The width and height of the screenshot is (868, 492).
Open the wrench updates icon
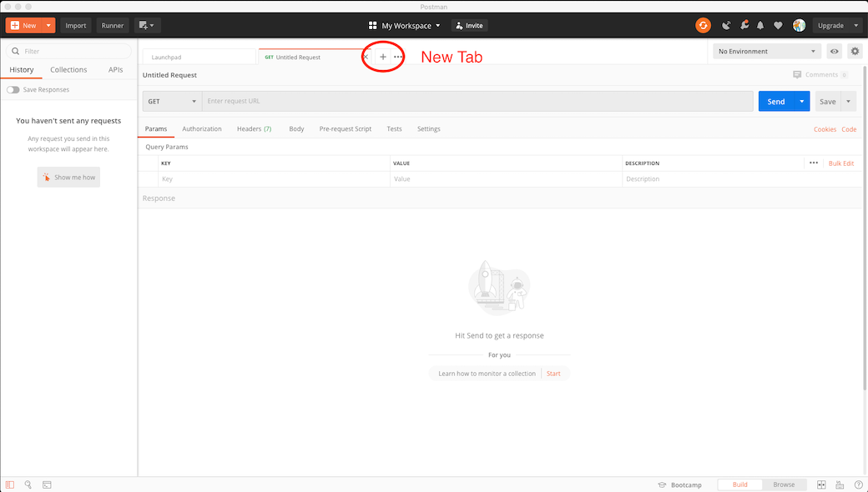[x=744, y=25]
